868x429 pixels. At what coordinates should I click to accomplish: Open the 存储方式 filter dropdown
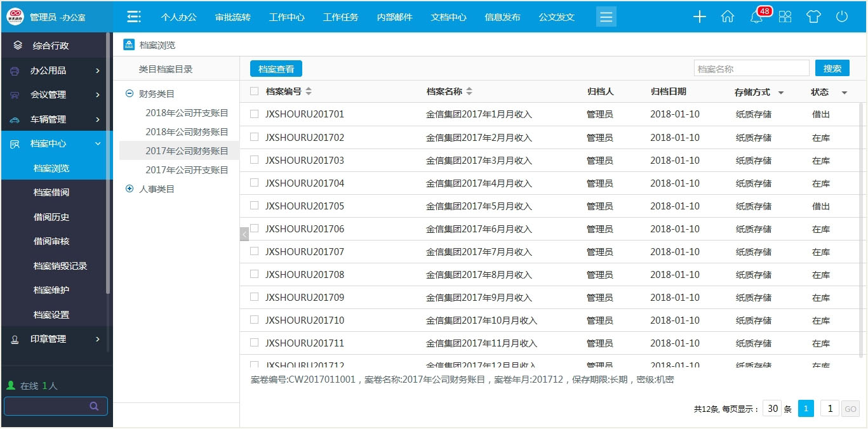(x=780, y=91)
